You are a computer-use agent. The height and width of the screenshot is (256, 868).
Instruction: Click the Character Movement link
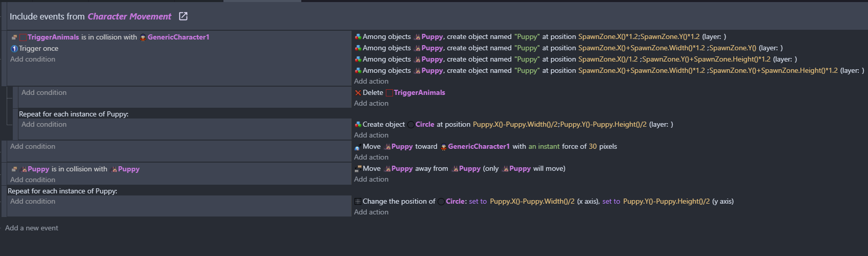pyautogui.click(x=130, y=16)
